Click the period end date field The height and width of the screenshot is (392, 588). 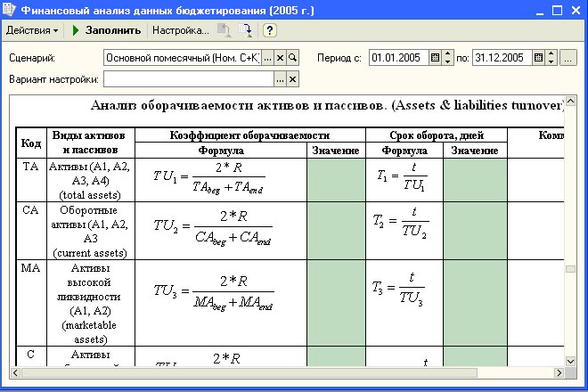502,58
